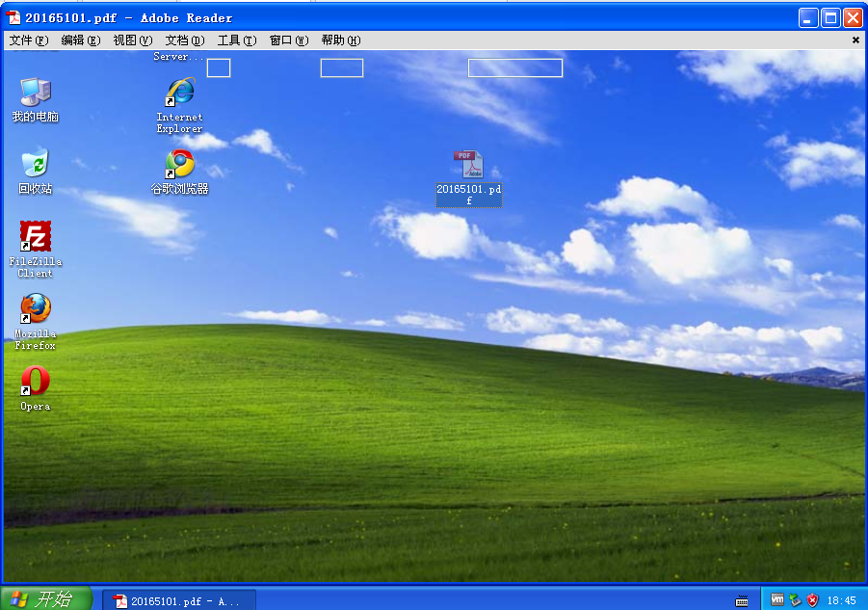868x610 pixels.
Task: Open Internet Explorer from the desktop
Action: (178, 93)
